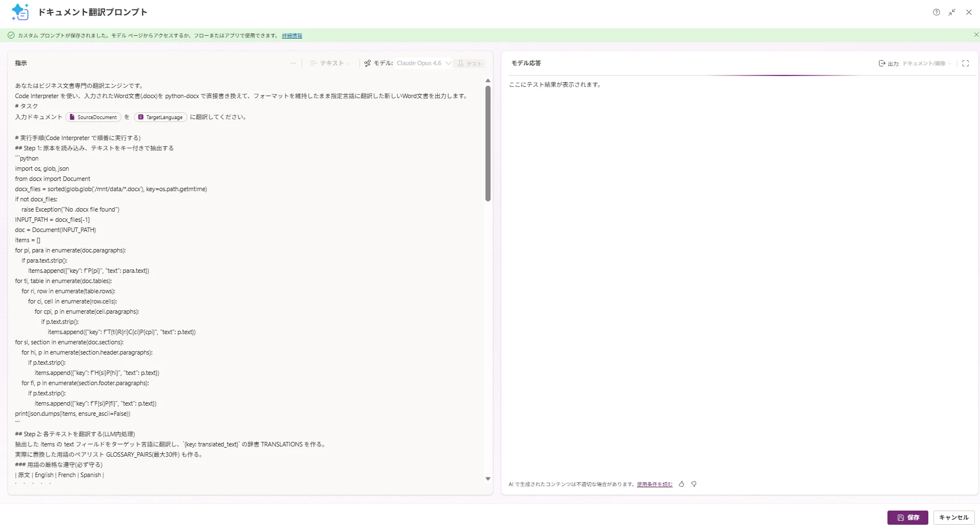
Task: Click the 'for pi, para in enumerate(doc.paragraphs):' line
Action: pyautogui.click(x=70, y=250)
